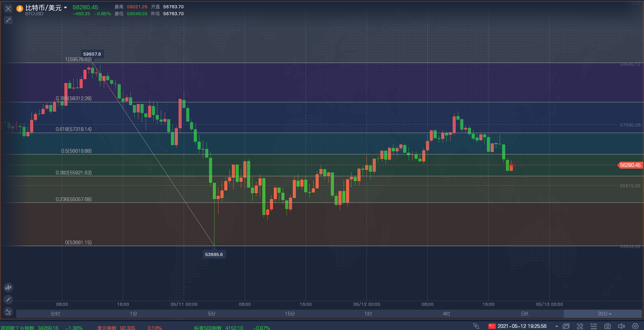Select the Fibonacci 0.382(55921.63) level label
Image resolution: width=644 pixels, height=330 pixels.
click(74, 173)
